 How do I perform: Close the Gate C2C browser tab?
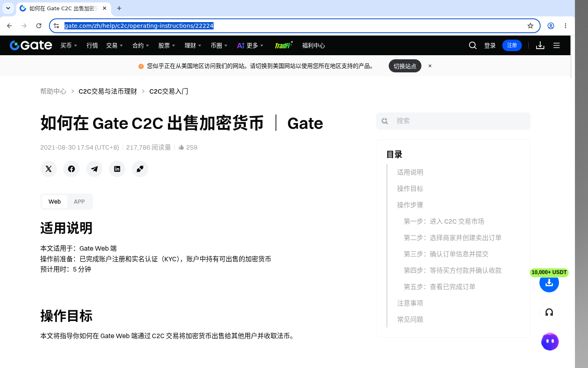click(105, 8)
